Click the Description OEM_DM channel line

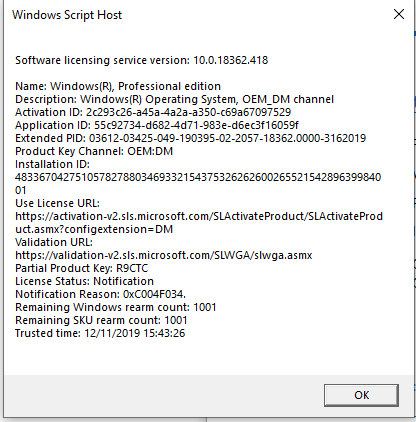pos(174,99)
